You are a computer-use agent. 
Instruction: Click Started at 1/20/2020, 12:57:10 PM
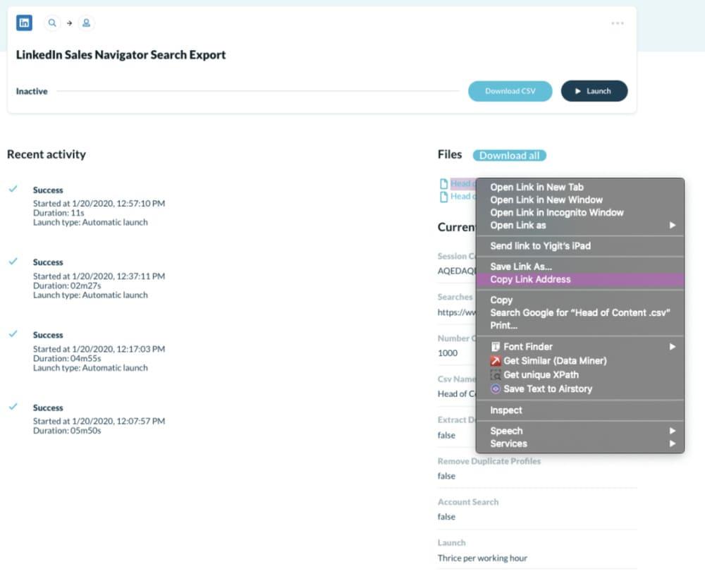[x=99, y=203]
